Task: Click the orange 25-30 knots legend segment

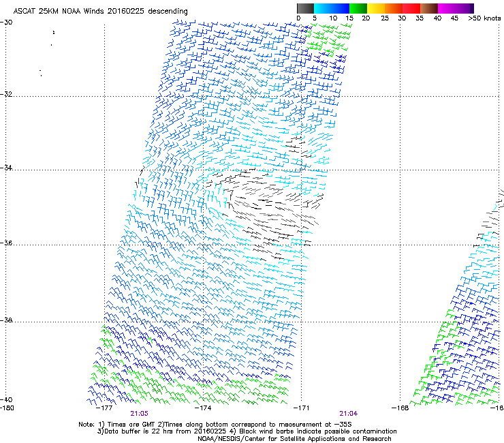Action: click(394, 8)
